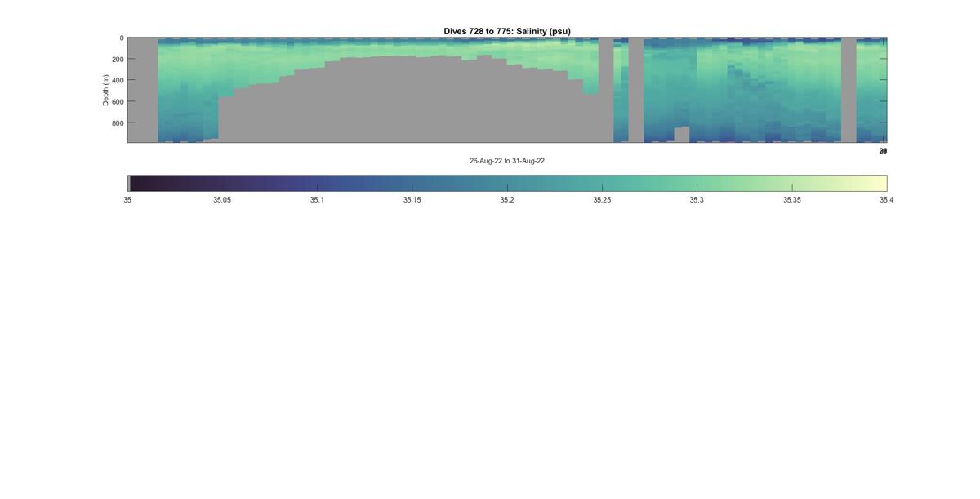Click the colorbar label '35.1'

click(317, 200)
